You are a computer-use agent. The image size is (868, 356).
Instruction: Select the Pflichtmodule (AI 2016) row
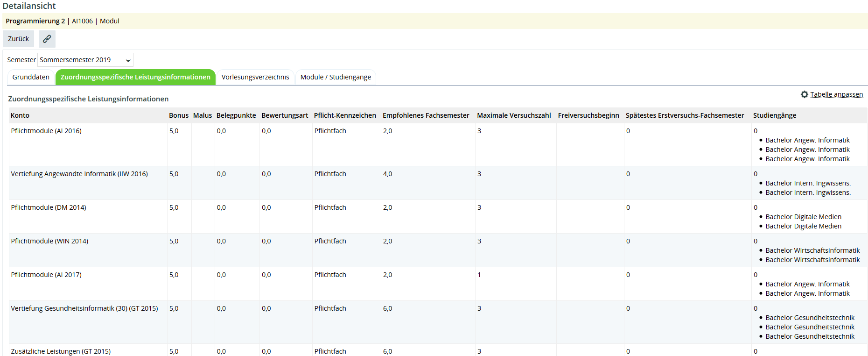[x=46, y=131]
